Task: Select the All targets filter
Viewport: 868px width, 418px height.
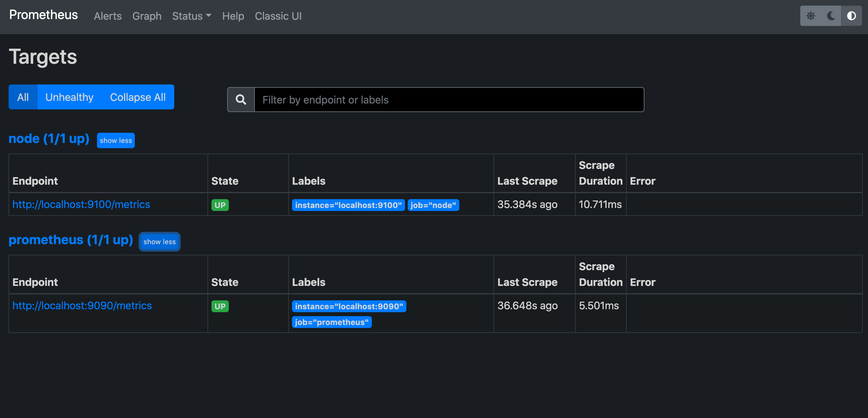Action: click(x=23, y=97)
